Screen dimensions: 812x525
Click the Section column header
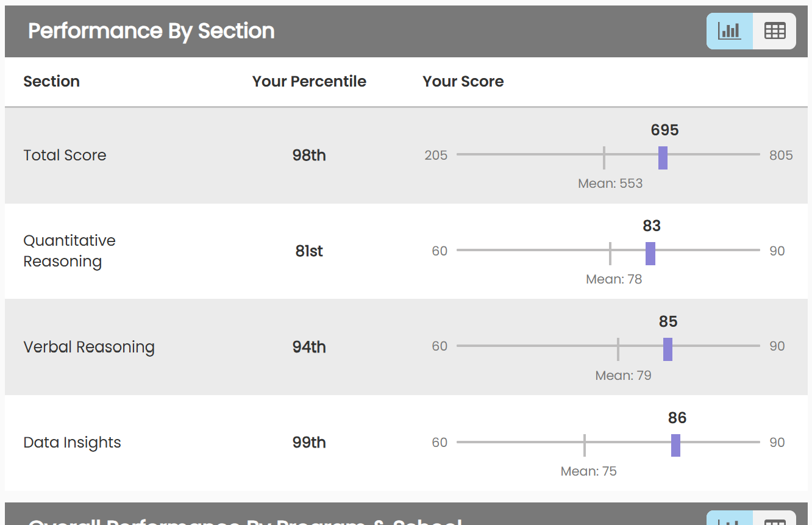[51, 82]
